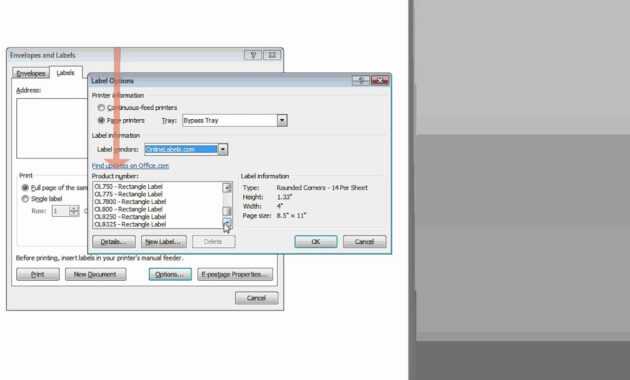Click product list scrollbar up arrow
This screenshot has width=630, height=380.
click(227, 187)
